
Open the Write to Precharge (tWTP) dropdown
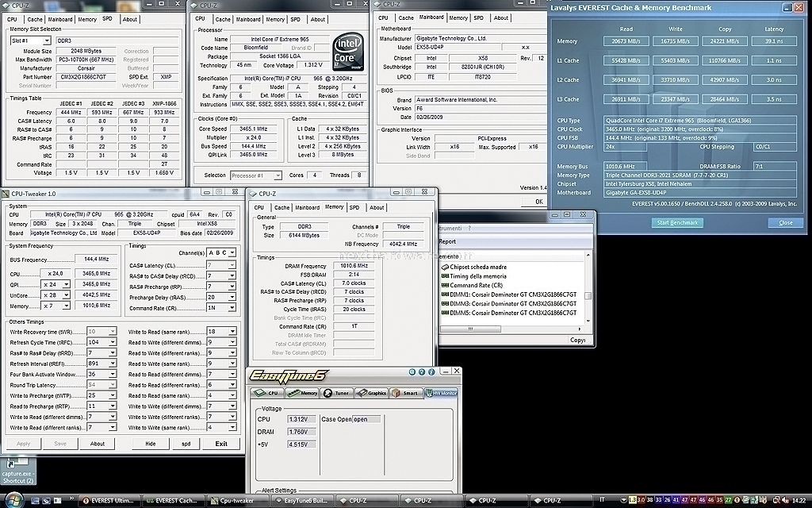pyautogui.click(x=113, y=395)
